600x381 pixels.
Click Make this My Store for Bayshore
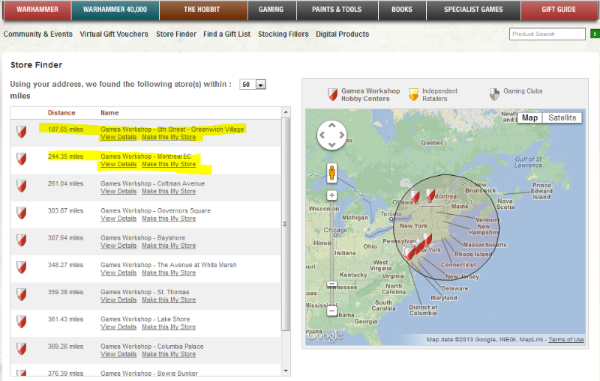point(169,246)
